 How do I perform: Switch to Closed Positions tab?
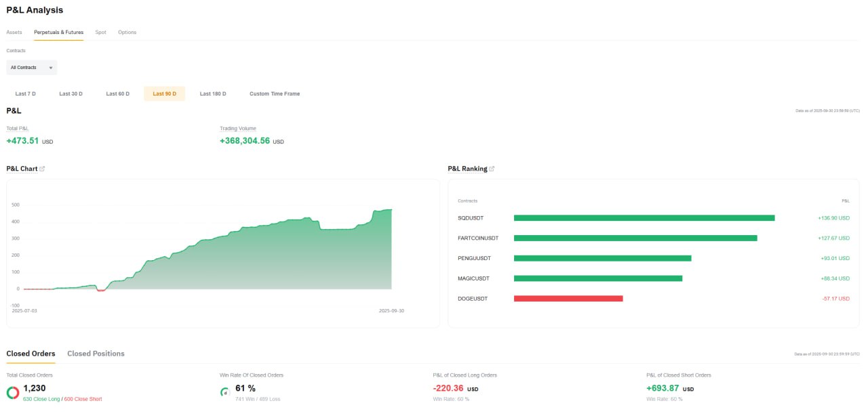click(96, 354)
